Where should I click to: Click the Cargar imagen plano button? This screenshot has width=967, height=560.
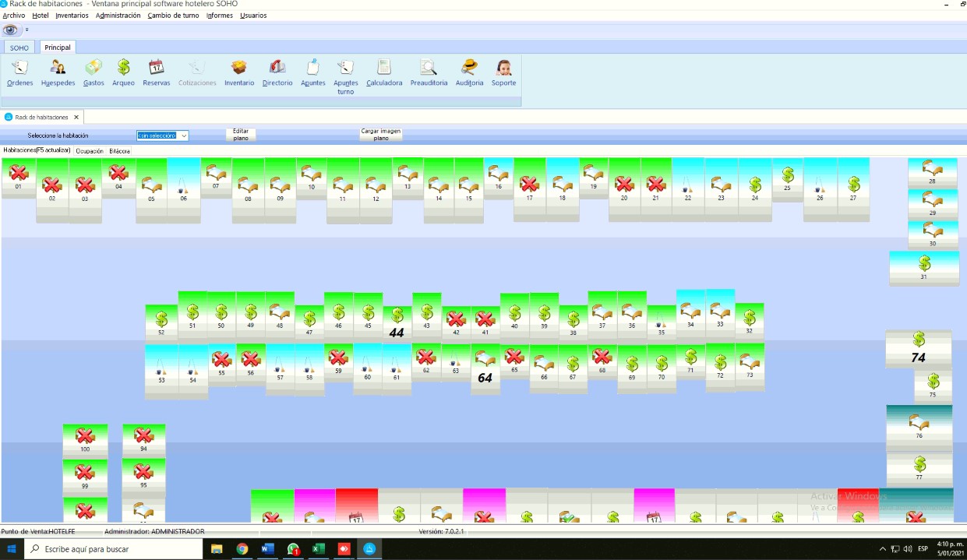pyautogui.click(x=380, y=135)
